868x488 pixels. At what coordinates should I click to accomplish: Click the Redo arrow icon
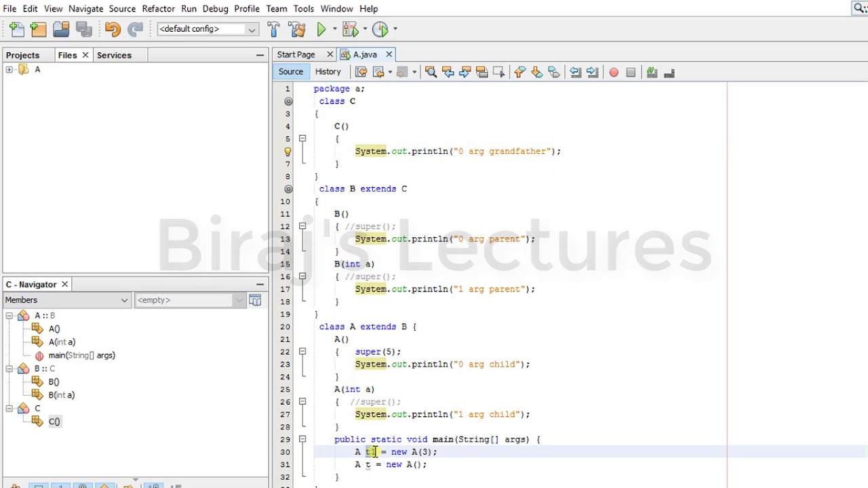point(135,29)
